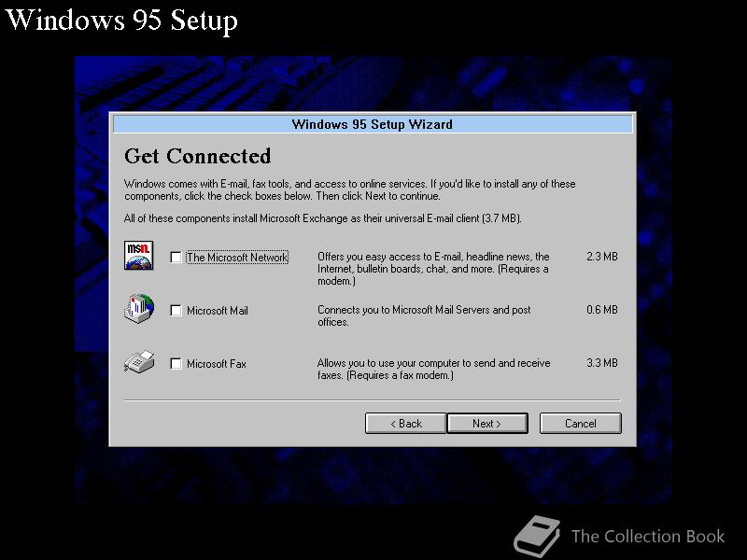Continue with the Next button

(487, 424)
